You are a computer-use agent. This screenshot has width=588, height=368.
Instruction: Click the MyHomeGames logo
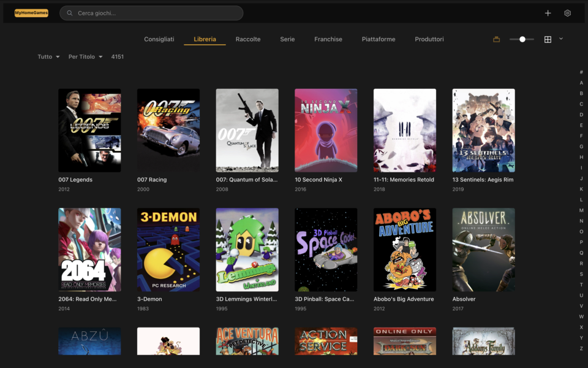[x=31, y=13]
